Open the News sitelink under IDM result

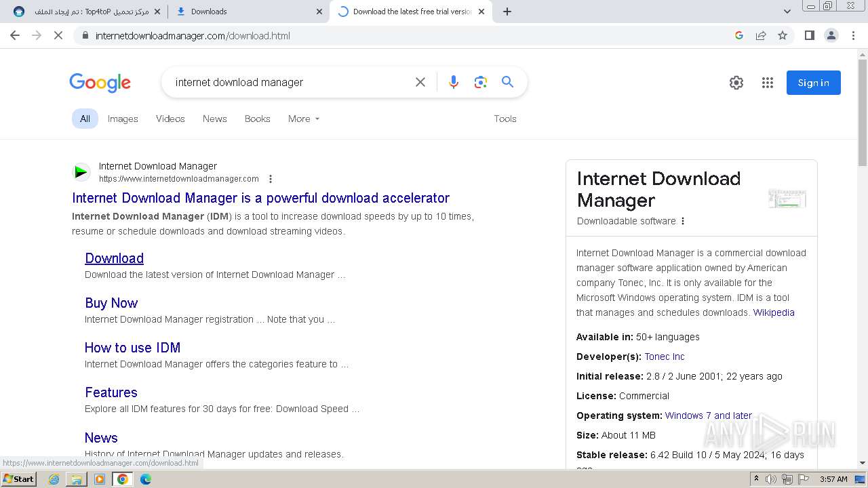pyautogui.click(x=101, y=438)
